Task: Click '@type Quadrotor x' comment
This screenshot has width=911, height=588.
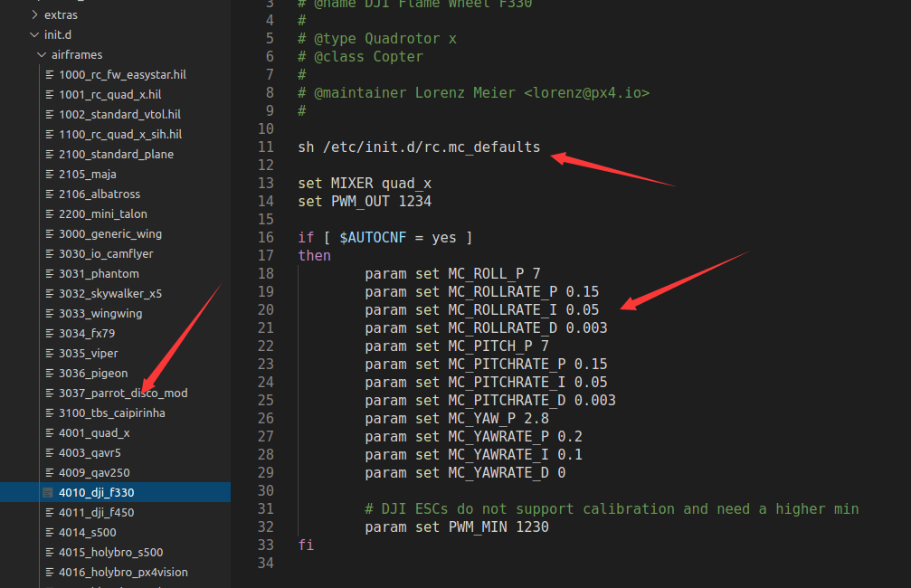Action: point(377,39)
